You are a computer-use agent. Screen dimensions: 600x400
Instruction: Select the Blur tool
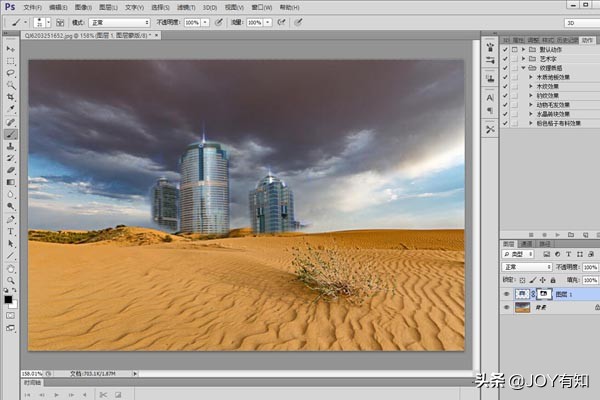coord(11,194)
